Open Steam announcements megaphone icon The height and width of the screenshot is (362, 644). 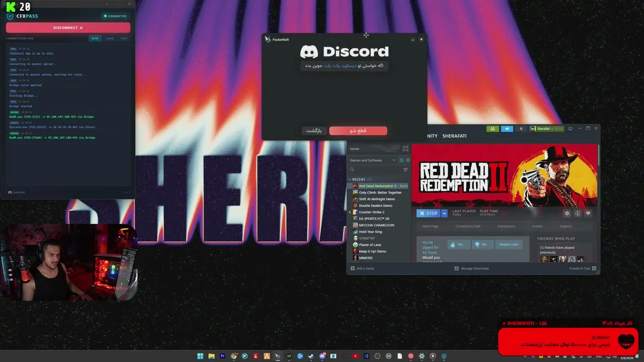(x=507, y=129)
